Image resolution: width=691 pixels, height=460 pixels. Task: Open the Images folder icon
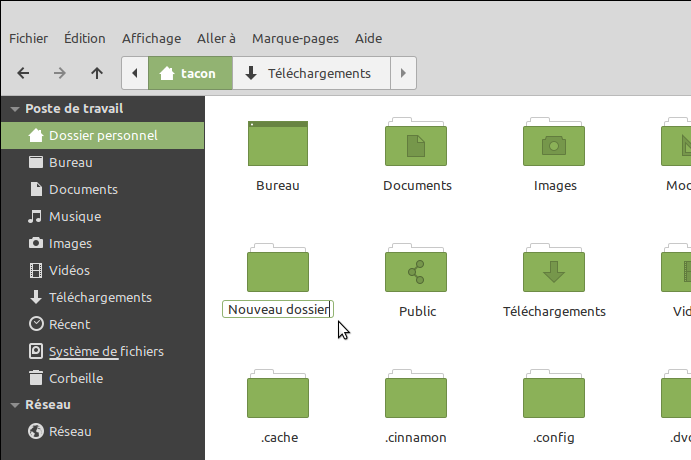[x=554, y=143]
